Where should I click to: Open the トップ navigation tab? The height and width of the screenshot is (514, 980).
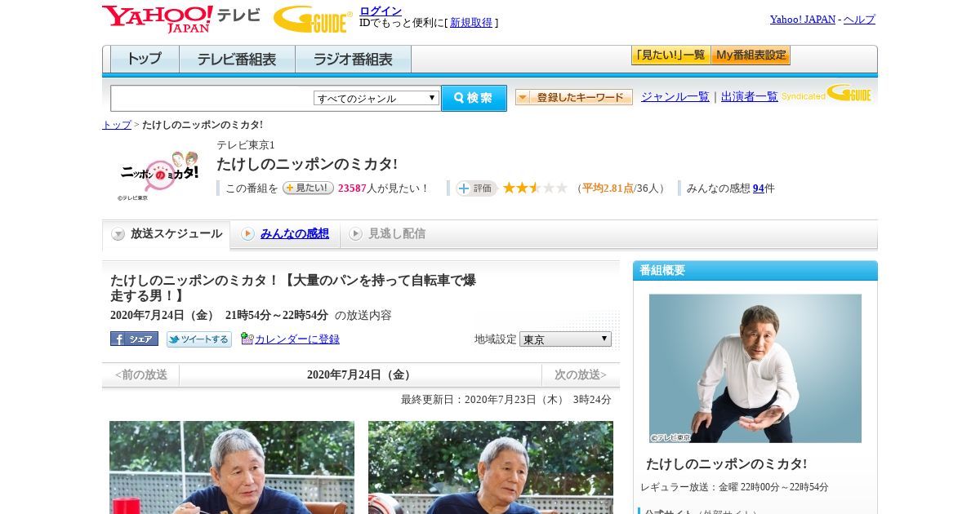[145, 60]
